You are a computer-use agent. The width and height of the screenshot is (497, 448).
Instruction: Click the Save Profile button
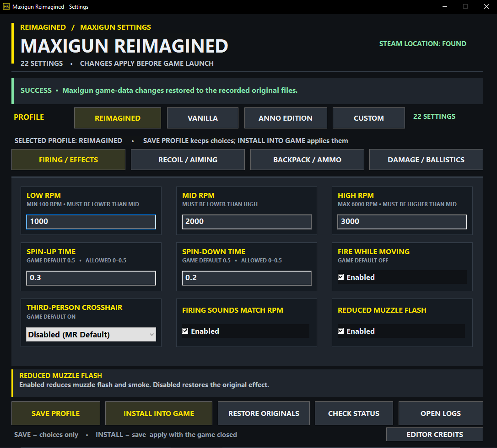[56, 413]
